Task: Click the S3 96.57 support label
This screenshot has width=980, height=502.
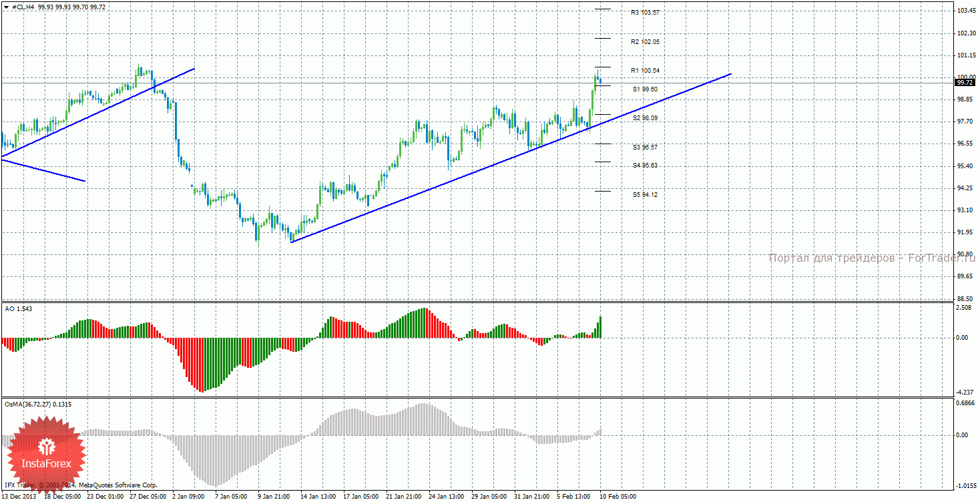Action: (x=645, y=147)
